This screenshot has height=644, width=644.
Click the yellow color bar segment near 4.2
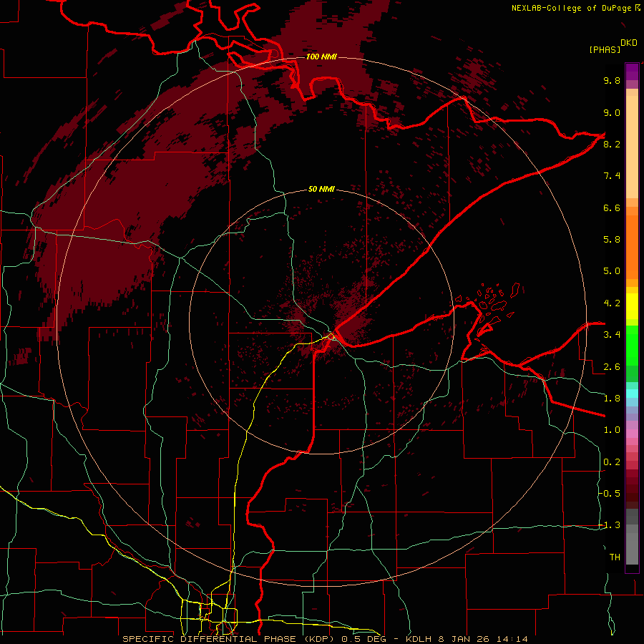click(x=632, y=306)
